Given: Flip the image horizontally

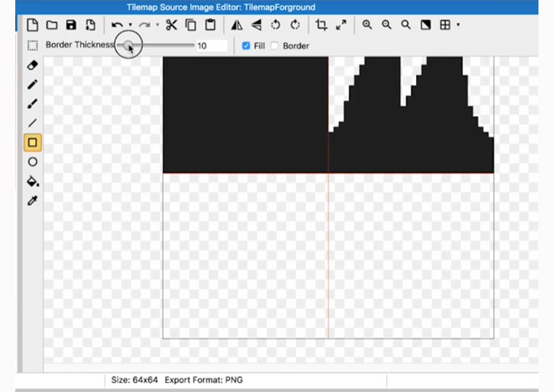Looking at the screenshot, I should click(237, 25).
